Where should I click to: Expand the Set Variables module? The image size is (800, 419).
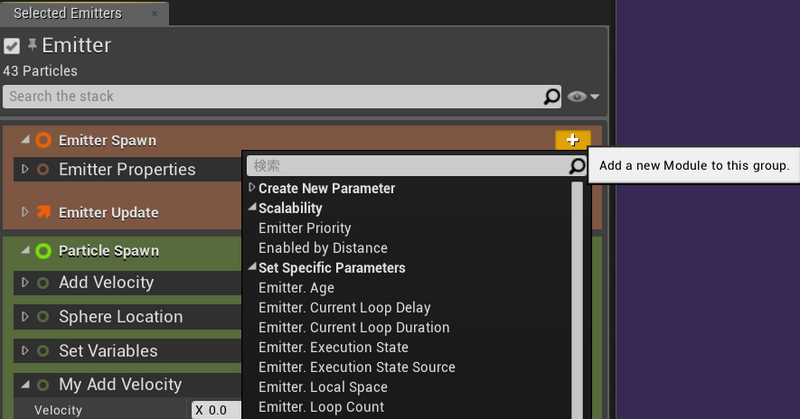(25, 351)
